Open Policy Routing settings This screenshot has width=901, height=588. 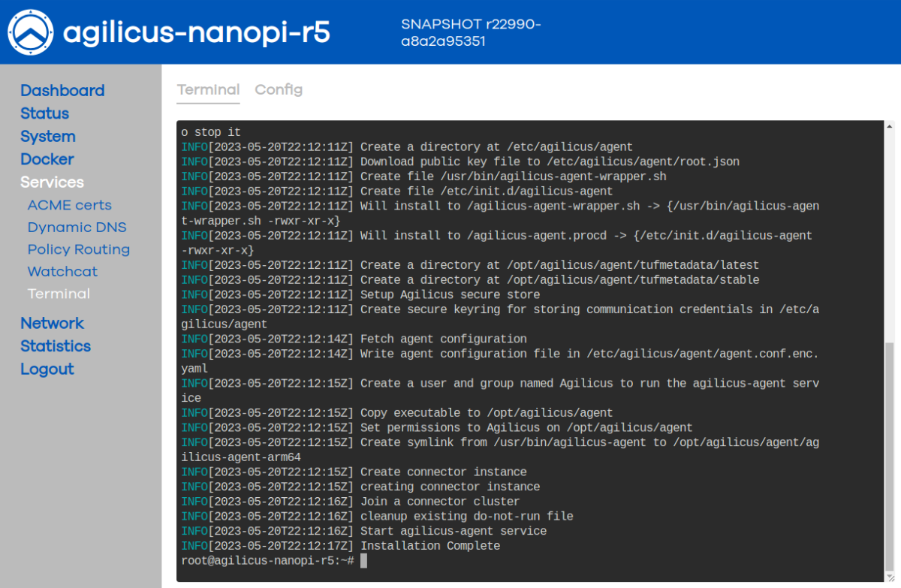point(78,249)
